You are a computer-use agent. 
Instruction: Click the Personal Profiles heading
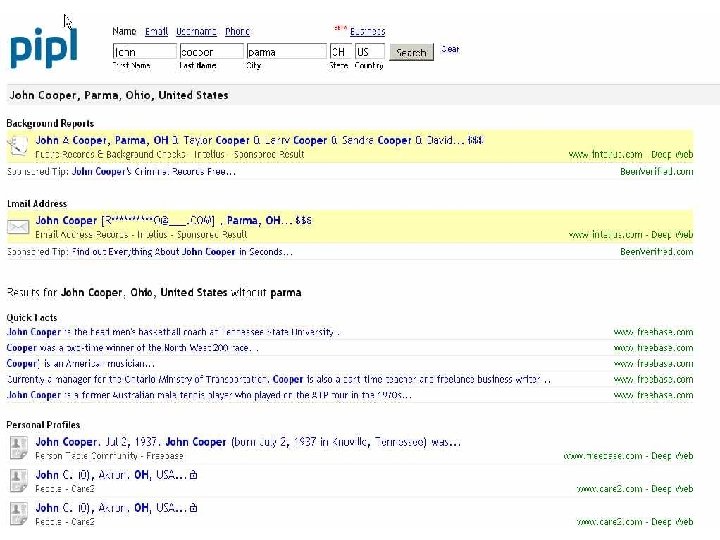43,425
